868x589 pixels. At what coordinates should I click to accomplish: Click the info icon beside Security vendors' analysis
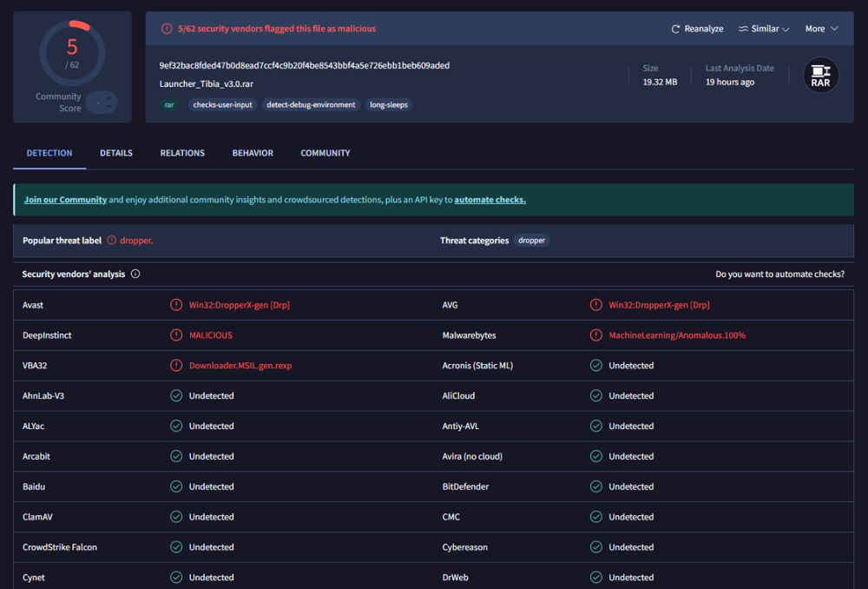click(135, 275)
